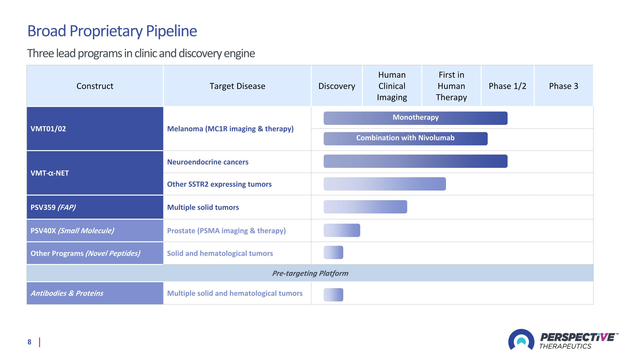Click the 'Monotherapy' progress bar
Screen dimensions: 644x362
point(416,118)
